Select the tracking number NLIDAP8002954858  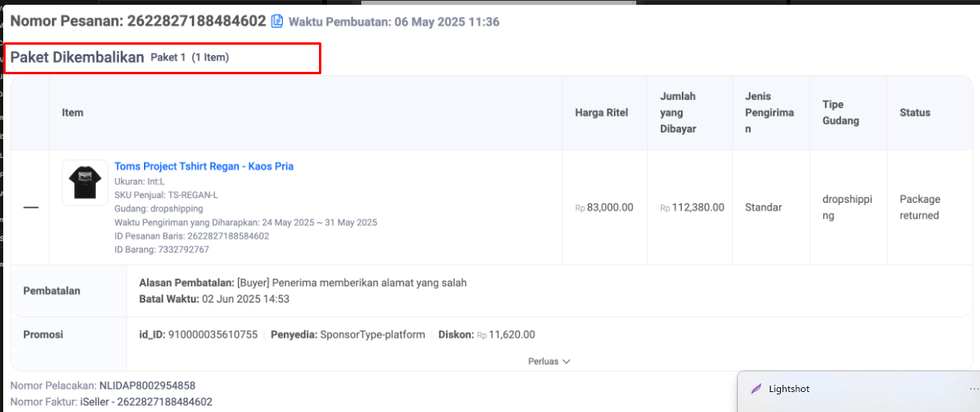click(x=147, y=386)
